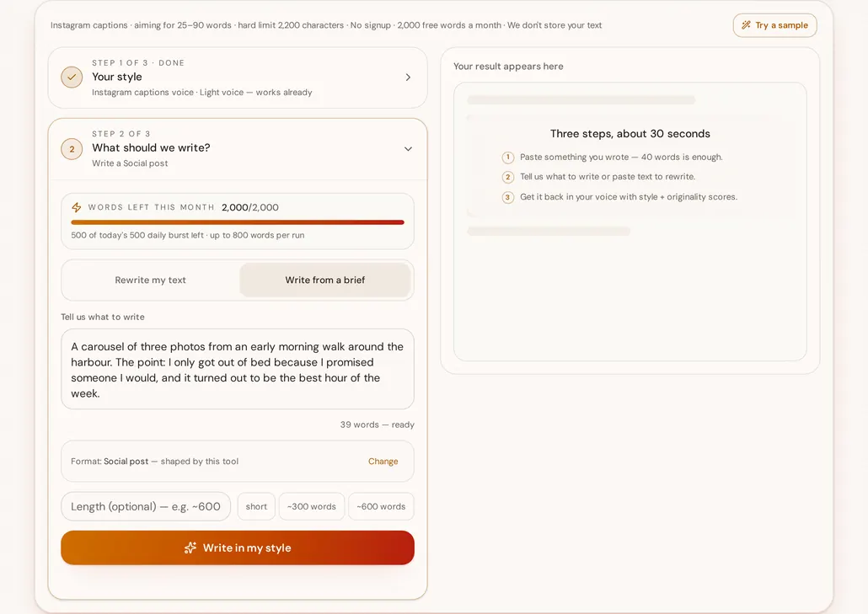This screenshot has height=614, width=868.
Task: Click the step 2 number badge icon
Action: pos(72,149)
